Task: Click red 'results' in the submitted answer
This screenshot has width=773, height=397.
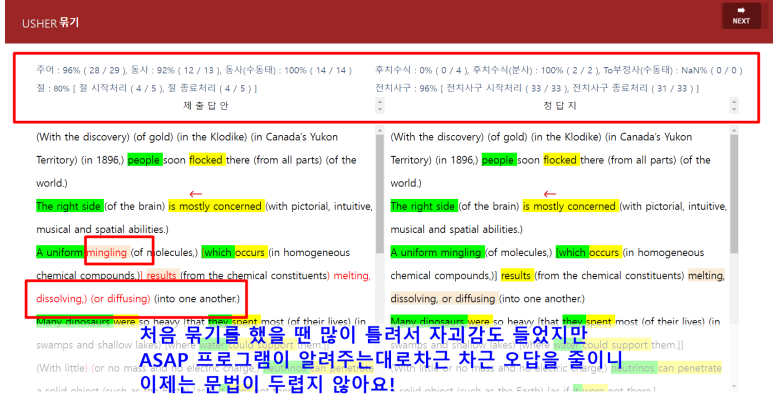Action: pos(162,276)
